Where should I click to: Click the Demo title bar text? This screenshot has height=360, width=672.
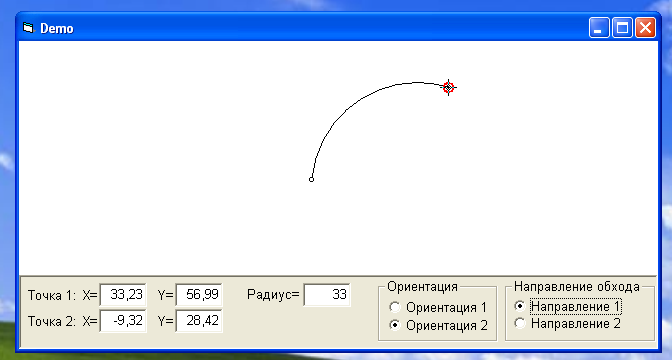(x=57, y=28)
